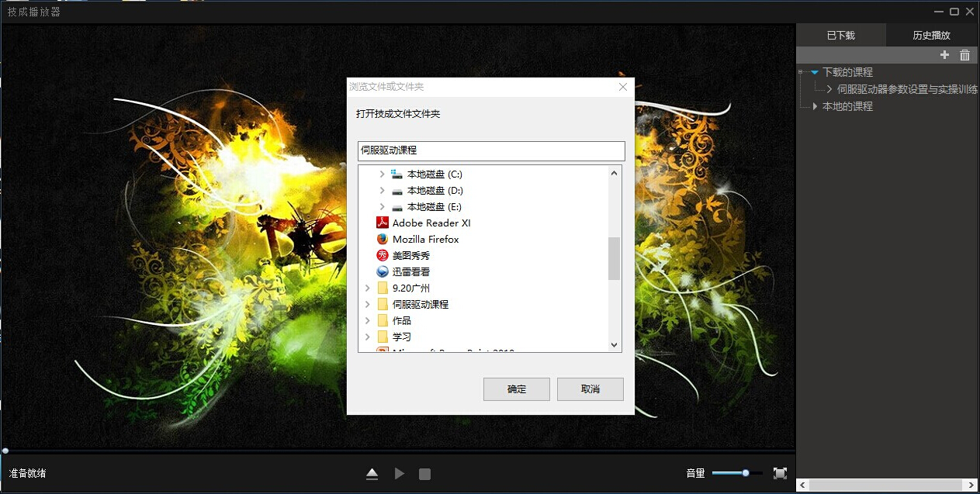Expand the 本地磁盘 (D:) node
Screen dimensions: 980x494
click(382, 191)
